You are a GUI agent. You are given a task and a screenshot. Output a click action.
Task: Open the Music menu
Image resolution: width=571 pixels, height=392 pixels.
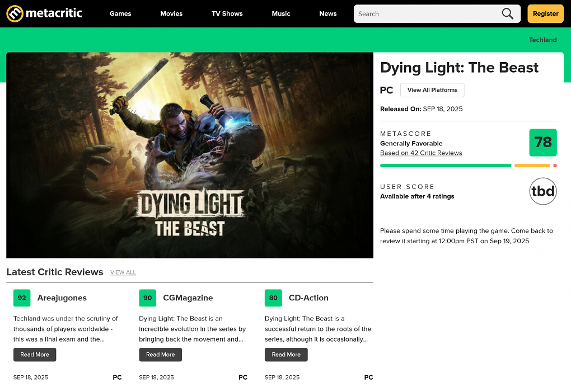281,13
